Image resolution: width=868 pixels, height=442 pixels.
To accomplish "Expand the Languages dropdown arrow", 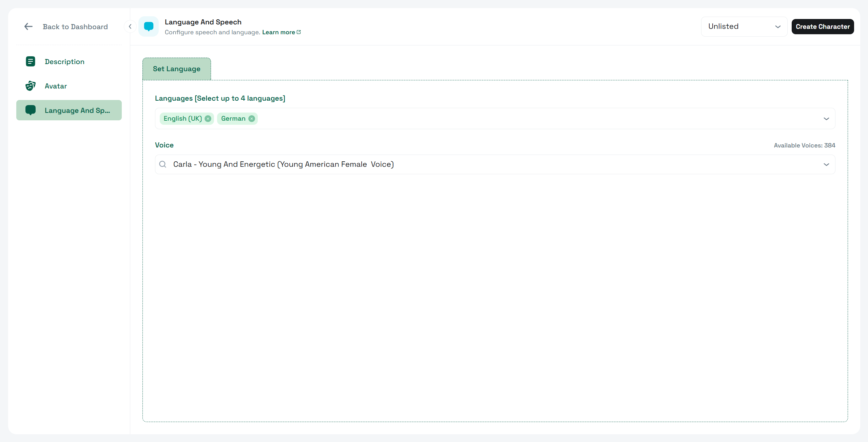I will click(x=826, y=119).
